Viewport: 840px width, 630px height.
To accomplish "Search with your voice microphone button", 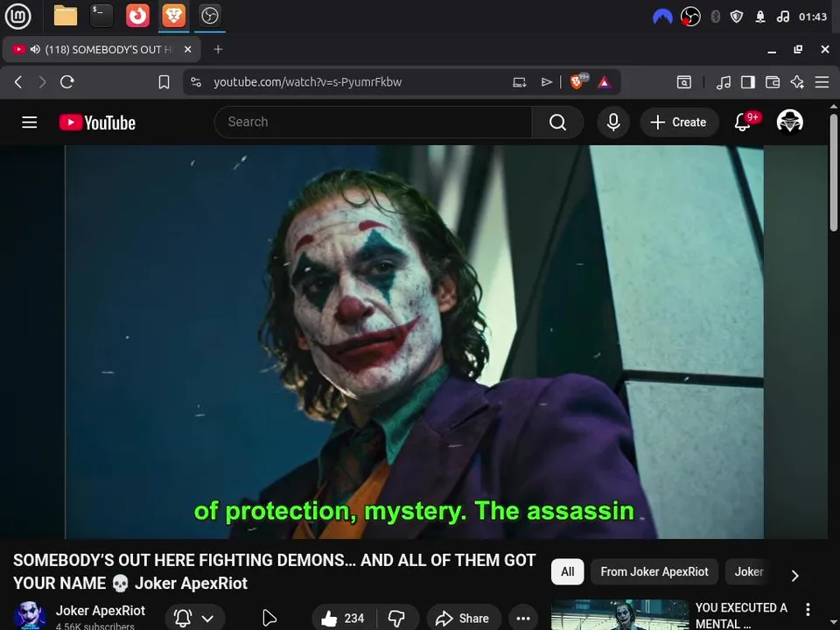I will click(613, 122).
